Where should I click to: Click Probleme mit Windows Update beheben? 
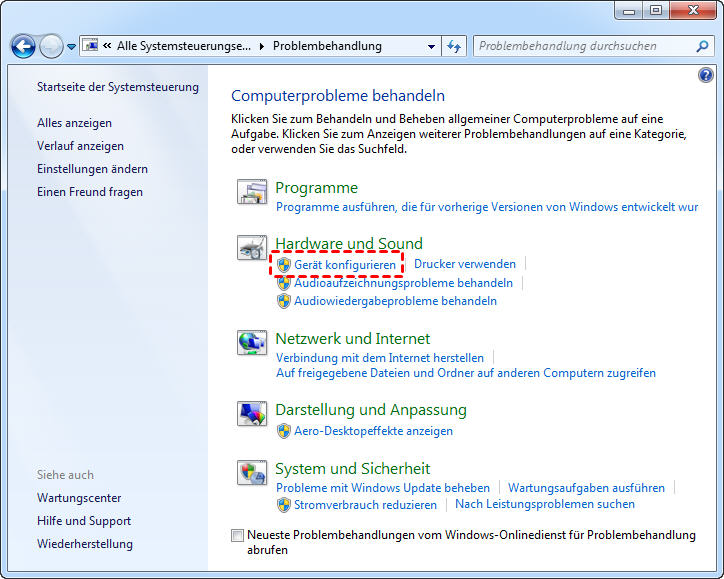[383, 488]
